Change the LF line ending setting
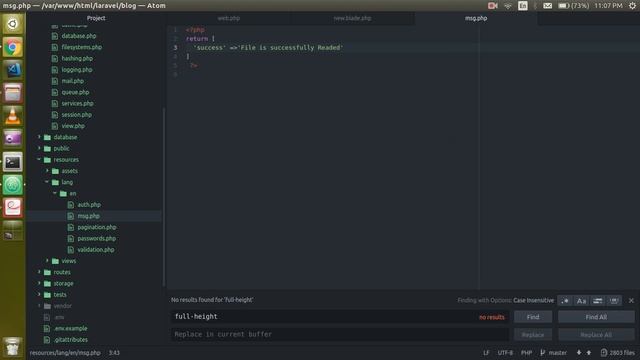This screenshot has height=360, width=640. [x=486, y=353]
